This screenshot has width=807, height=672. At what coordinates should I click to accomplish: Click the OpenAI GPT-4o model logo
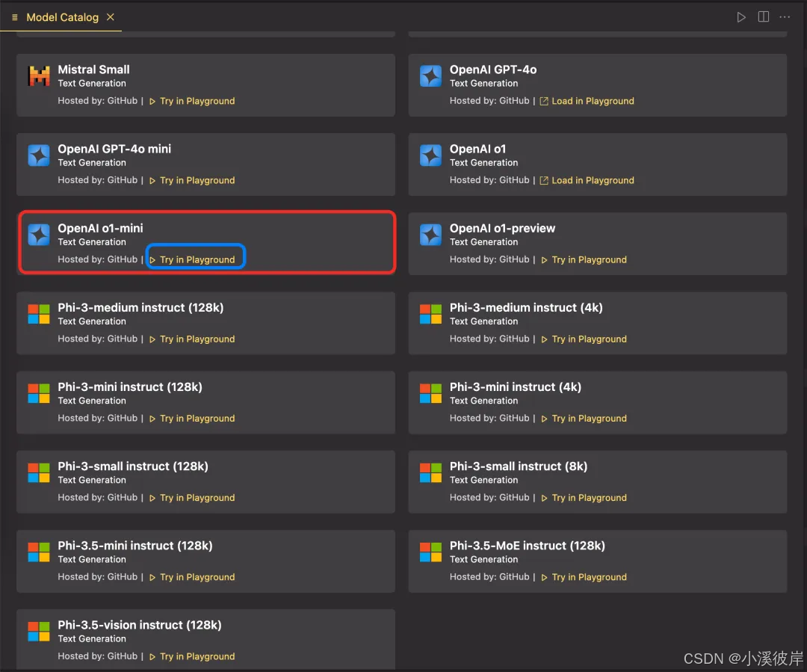pos(431,75)
